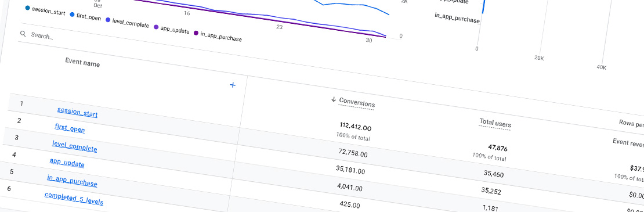Open the level_complete event link in the table
Viewport: 644px width, 212px height.
[x=74, y=146]
